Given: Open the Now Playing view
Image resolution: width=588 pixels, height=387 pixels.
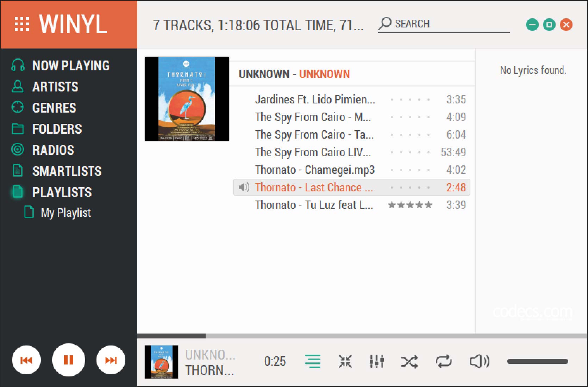Looking at the screenshot, I should (x=61, y=65).
